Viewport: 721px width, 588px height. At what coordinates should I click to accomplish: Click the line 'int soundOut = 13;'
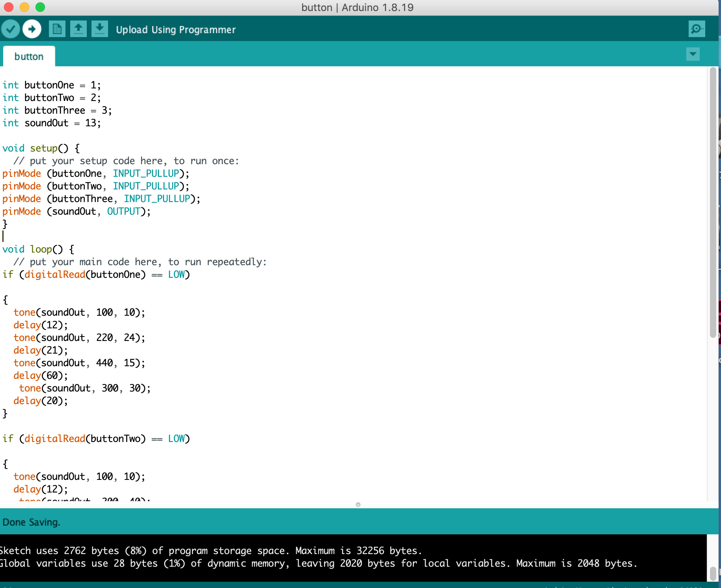(52, 123)
